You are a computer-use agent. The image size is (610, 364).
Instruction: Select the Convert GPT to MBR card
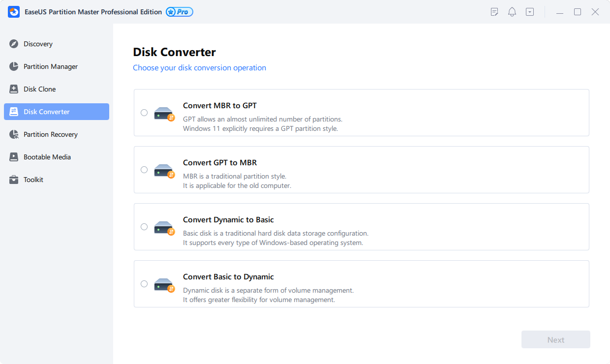coord(361,170)
